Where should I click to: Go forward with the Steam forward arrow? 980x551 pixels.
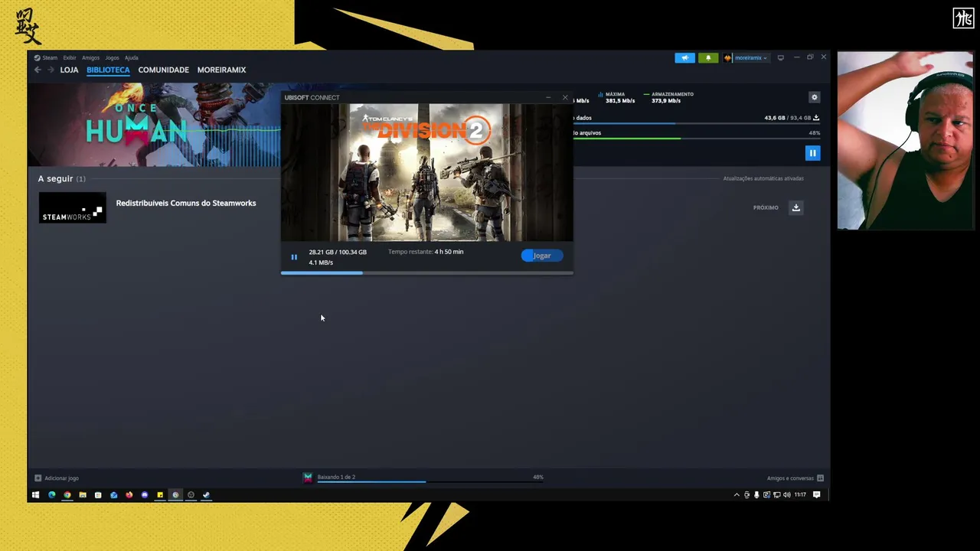click(x=51, y=70)
